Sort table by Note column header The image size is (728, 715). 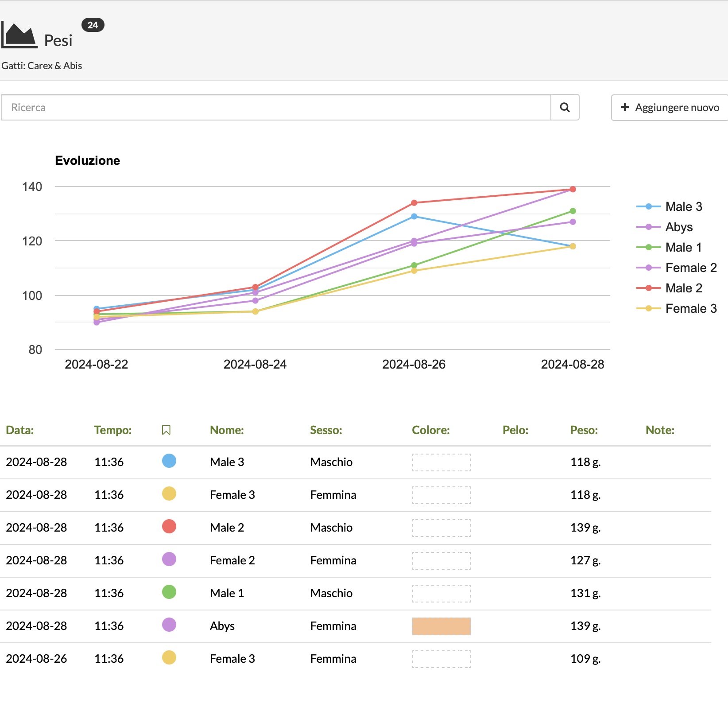coord(660,430)
